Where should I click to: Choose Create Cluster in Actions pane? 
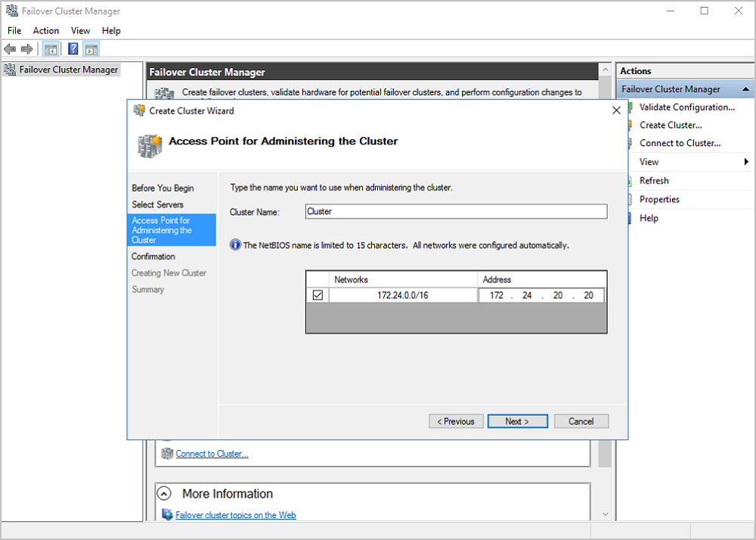(671, 125)
